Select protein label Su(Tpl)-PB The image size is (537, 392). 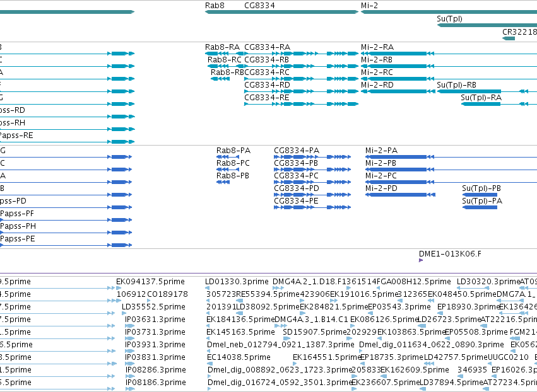pyautogui.click(x=481, y=188)
